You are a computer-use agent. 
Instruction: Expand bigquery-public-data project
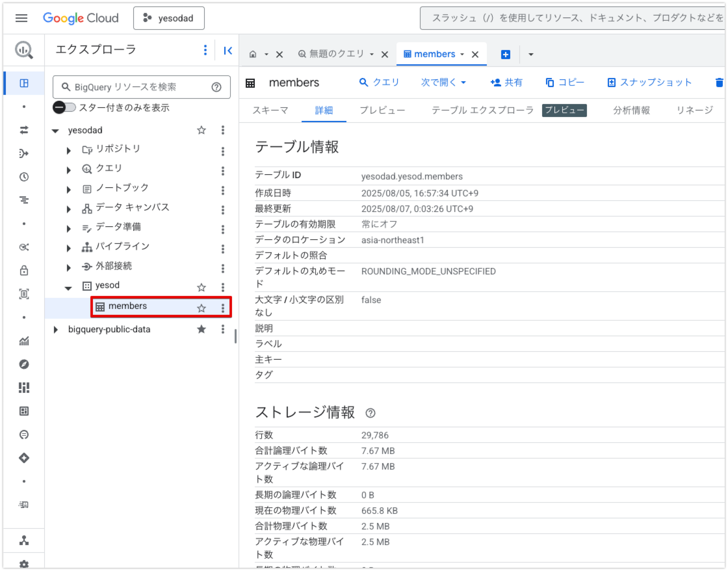point(55,329)
